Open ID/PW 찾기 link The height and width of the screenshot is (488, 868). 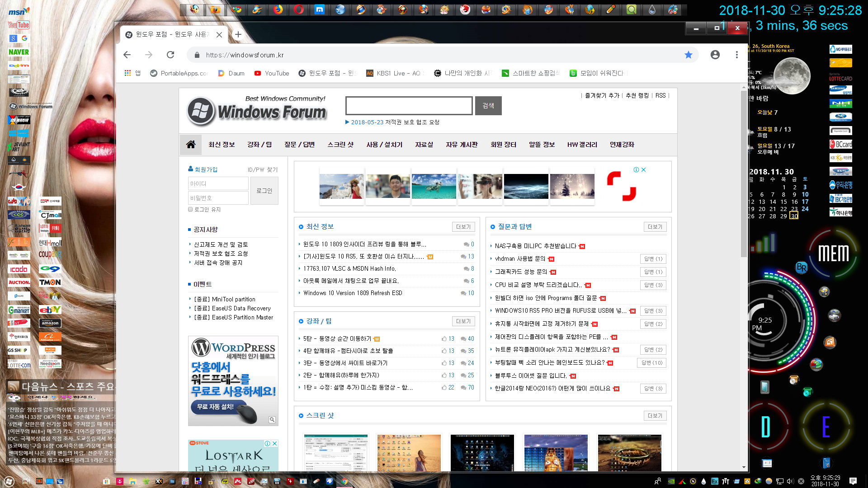click(x=263, y=170)
